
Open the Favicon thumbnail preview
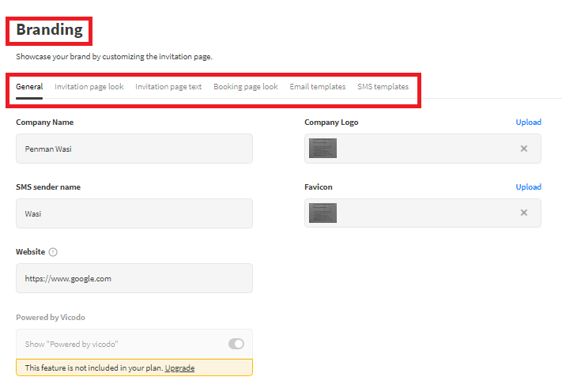pyautogui.click(x=323, y=213)
